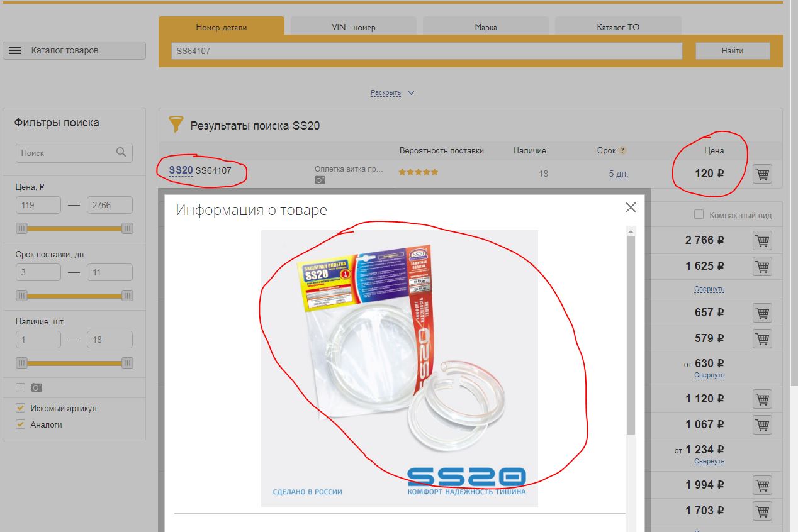Viewport: 798px width, 532px height.
Task: Open the hamburger Каталог товаров menu
Action: [x=74, y=50]
